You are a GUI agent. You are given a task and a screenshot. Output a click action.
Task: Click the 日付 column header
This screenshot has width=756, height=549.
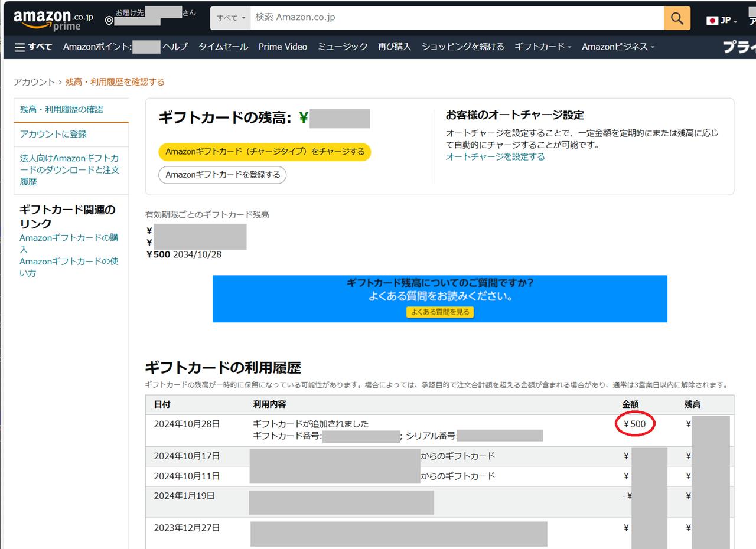pyautogui.click(x=162, y=404)
